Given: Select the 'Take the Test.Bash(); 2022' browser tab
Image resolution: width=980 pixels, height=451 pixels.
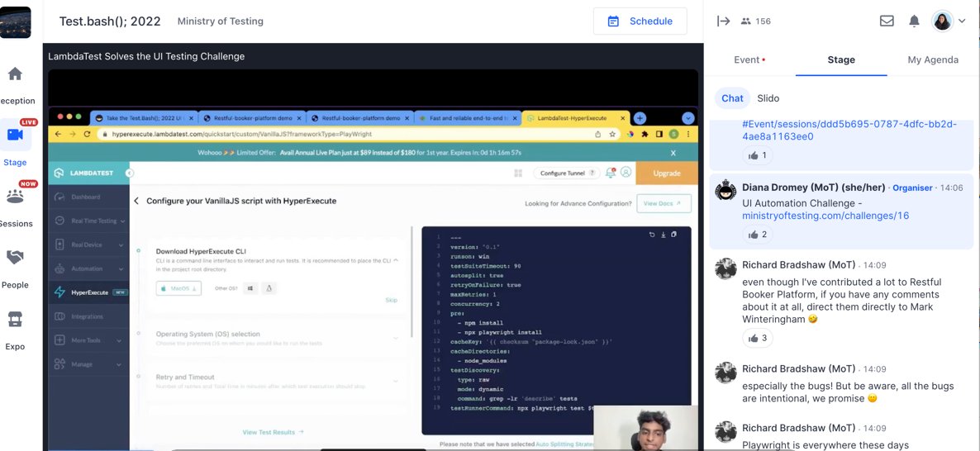Looking at the screenshot, I should tap(143, 118).
